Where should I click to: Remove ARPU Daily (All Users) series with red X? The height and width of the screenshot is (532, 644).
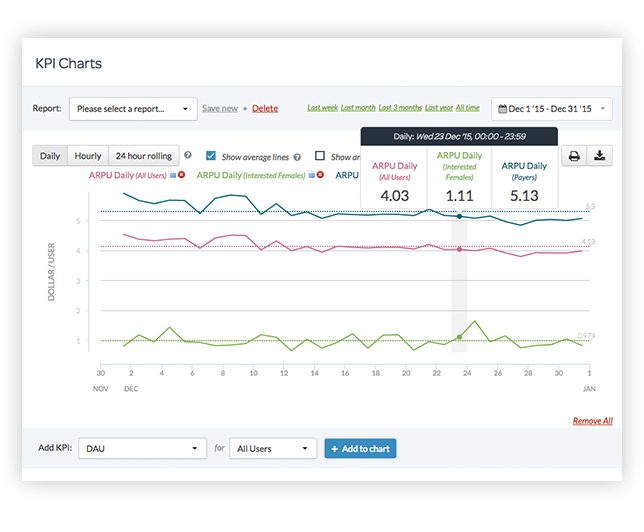point(182,175)
